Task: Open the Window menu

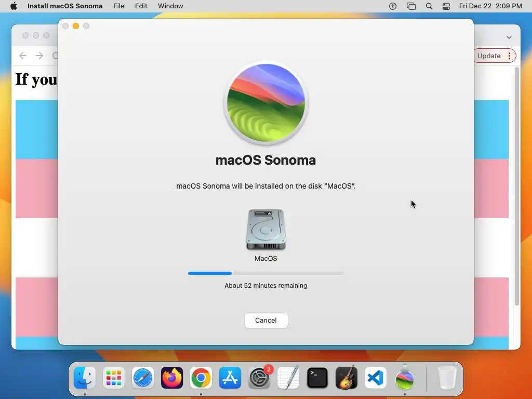Action: 170,6
